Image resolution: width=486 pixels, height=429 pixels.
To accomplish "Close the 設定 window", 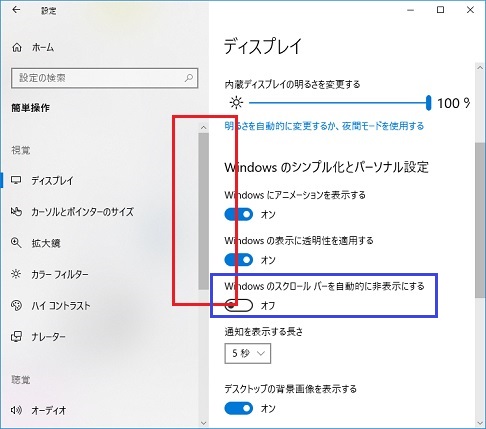I will point(470,10).
